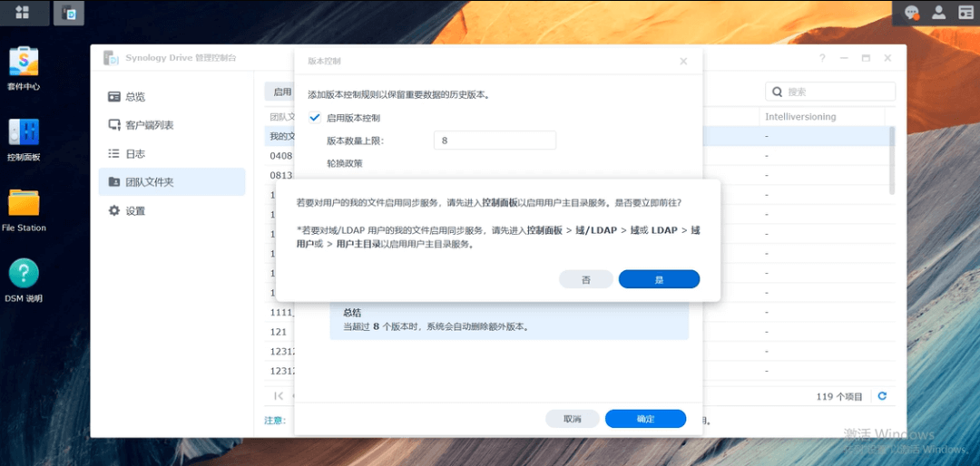Click 确定 in the version control dialog
The width and height of the screenshot is (980, 466).
[645, 419]
